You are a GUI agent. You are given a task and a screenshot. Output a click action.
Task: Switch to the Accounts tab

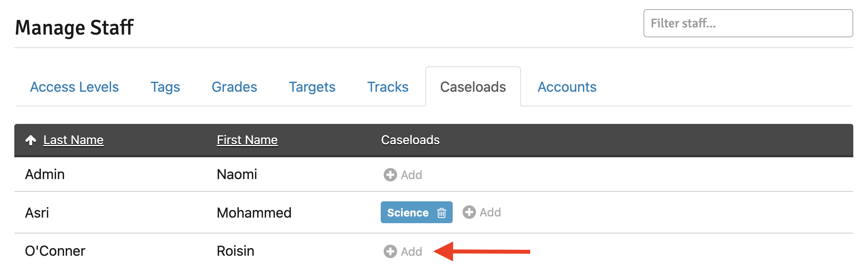[x=567, y=87]
